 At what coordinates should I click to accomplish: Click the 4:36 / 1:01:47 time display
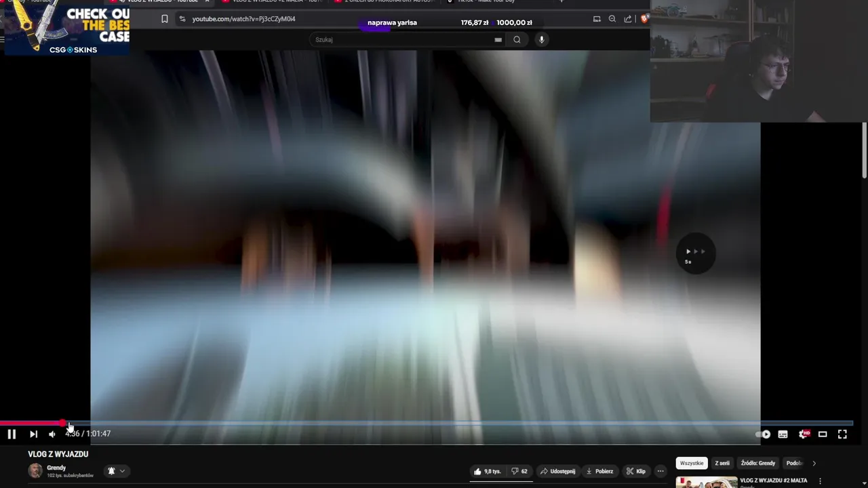coord(88,434)
